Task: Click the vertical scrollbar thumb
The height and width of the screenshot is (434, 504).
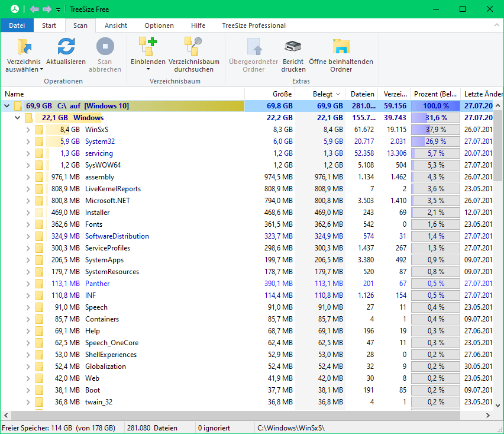Action: pos(497,146)
